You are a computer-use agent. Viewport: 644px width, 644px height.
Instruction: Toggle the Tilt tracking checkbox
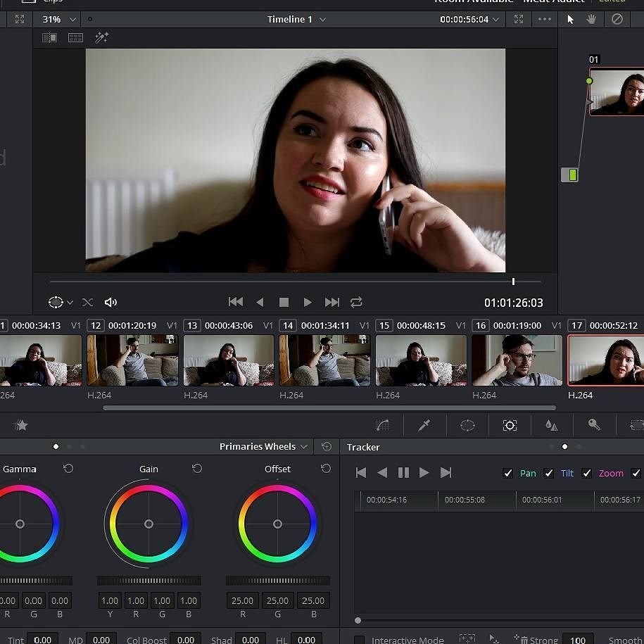click(548, 474)
